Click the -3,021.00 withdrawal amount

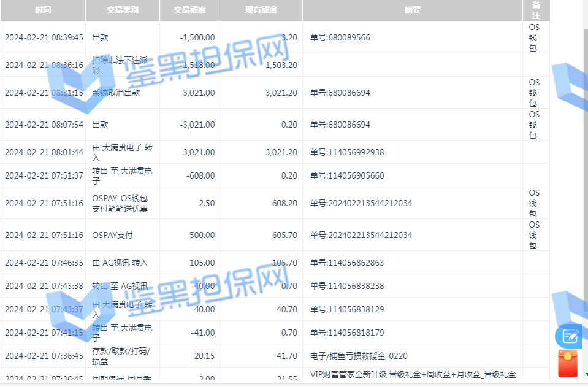pos(197,125)
